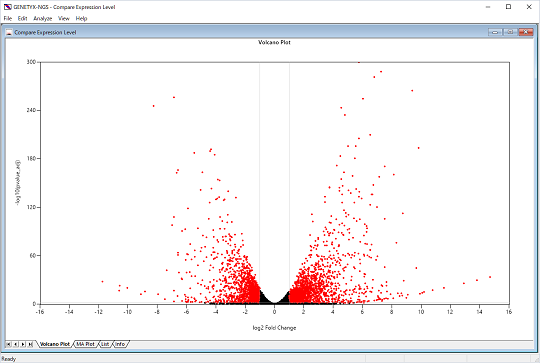Click the log2 Fold Change axis label
This screenshot has width=540, height=363.
point(274,328)
